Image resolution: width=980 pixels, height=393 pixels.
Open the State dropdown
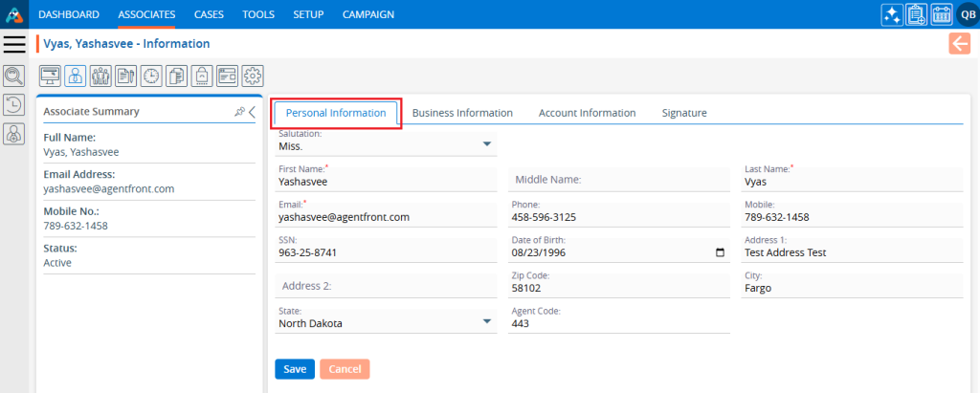[486, 321]
